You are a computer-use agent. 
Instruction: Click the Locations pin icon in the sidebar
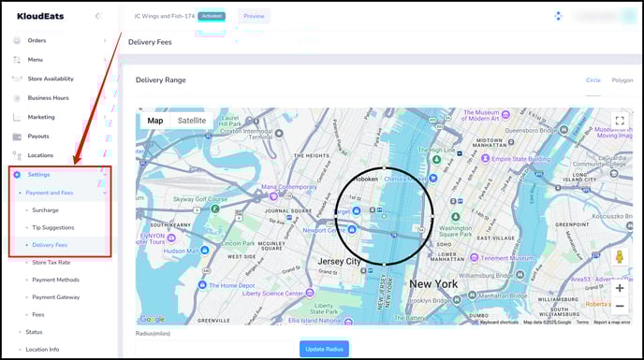pos(17,155)
